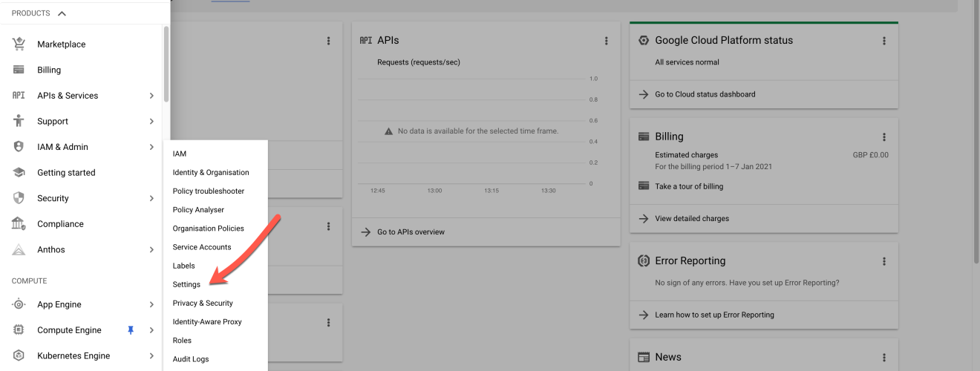Click the page's right-edge scrollbar
This screenshot has width=980, height=371.
point(976,132)
